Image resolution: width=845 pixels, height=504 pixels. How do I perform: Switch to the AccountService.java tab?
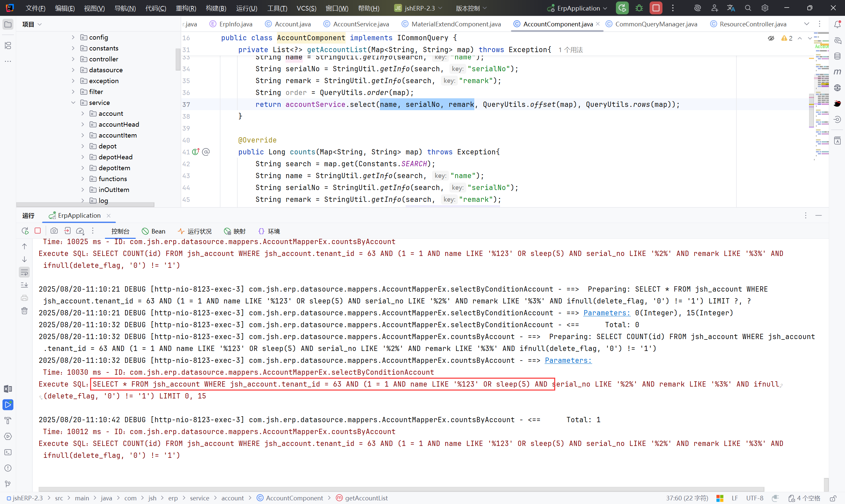point(361,24)
